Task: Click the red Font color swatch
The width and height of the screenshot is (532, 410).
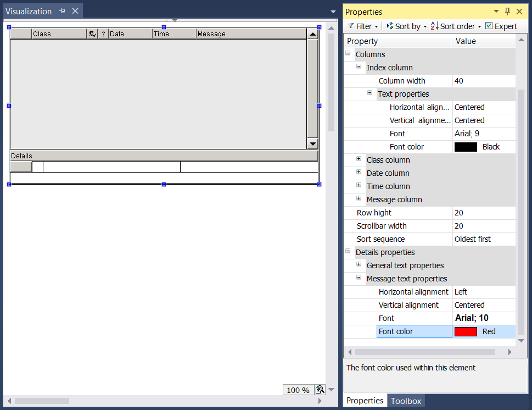Action: (x=466, y=331)
